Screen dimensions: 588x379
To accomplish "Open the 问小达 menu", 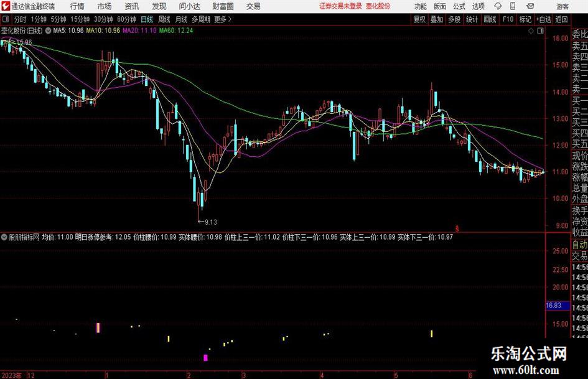I will [189, 6].
